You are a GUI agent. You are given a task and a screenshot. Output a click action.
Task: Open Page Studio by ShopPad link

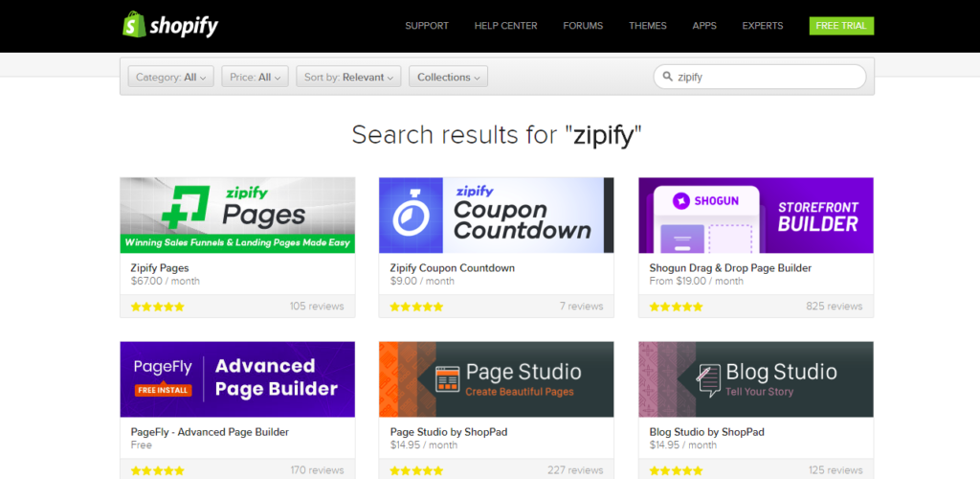pyautogui.click(x=449, y=431)
